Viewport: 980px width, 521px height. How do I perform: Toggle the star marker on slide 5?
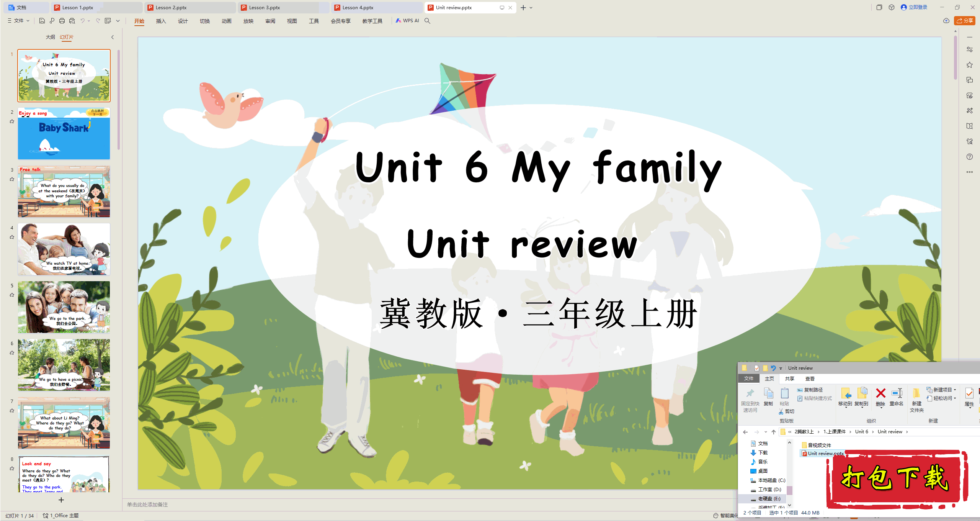[x=12, y=295]
